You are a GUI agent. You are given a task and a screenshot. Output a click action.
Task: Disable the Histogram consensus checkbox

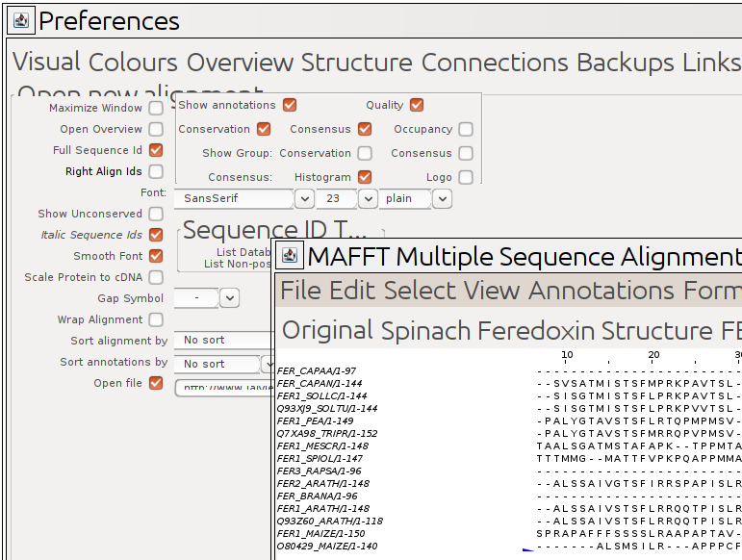coord(365,178)
